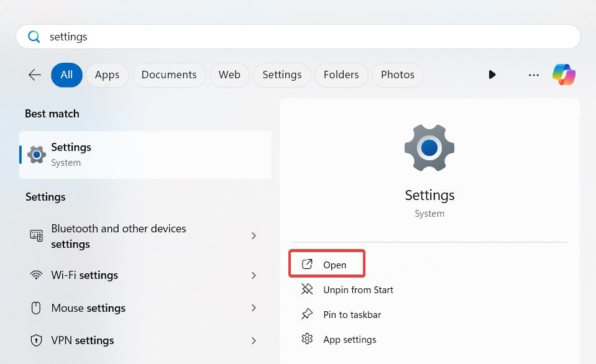Click the play arrow to show more filters

click(x=492, y=75)
